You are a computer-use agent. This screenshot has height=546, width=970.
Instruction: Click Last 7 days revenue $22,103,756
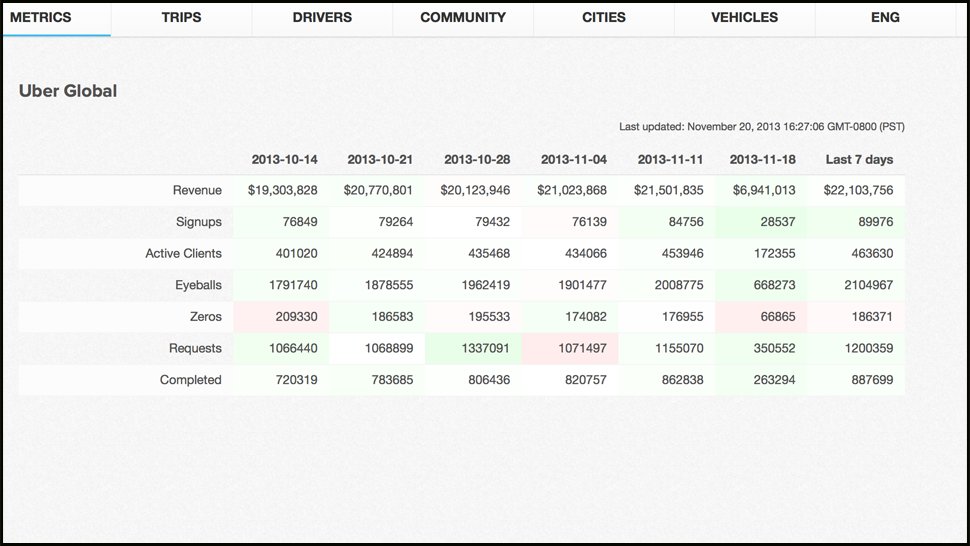858,190
